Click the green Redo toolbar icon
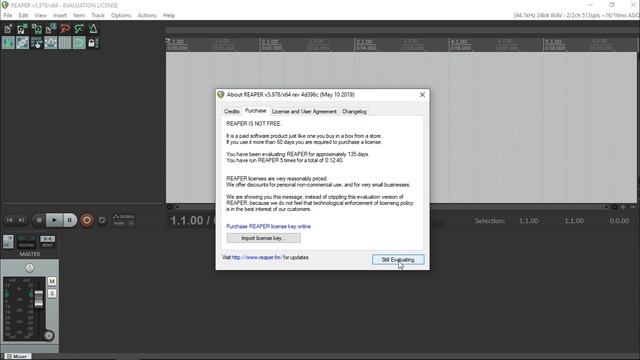This screenshot has width=640, height=360. click(79, 29)
